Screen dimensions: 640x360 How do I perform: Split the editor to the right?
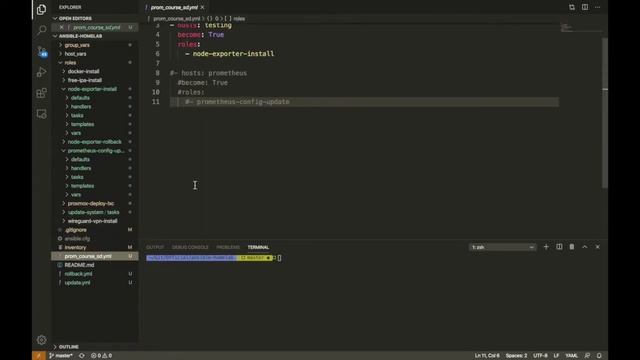584,7
